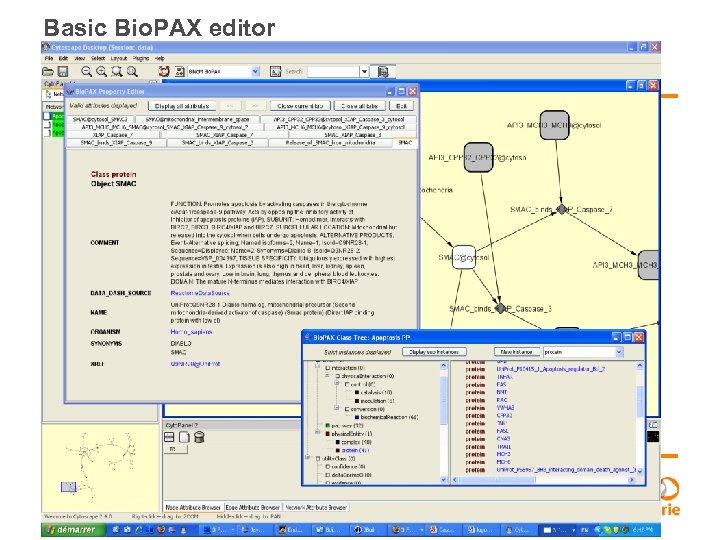This screenshot has width=720, height=540.
Task: Click the SMAC_binds_XIAP_Caspase_3 diamond node
Action: tap(501, 308)
